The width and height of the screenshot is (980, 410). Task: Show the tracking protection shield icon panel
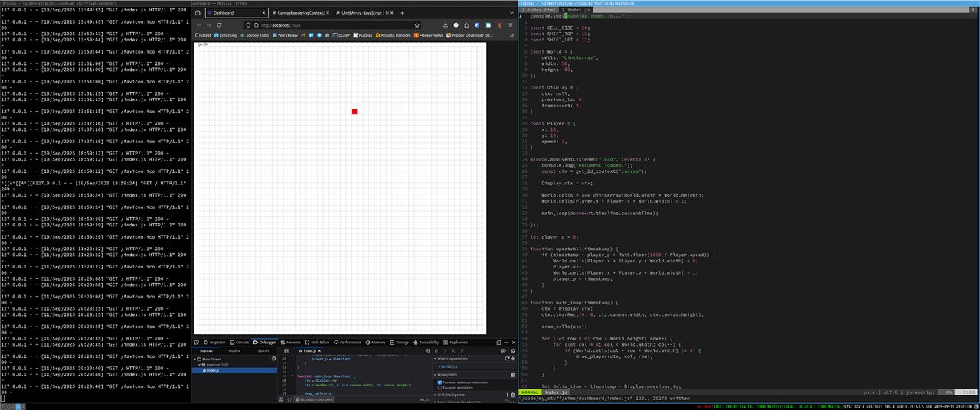(249, 25)
